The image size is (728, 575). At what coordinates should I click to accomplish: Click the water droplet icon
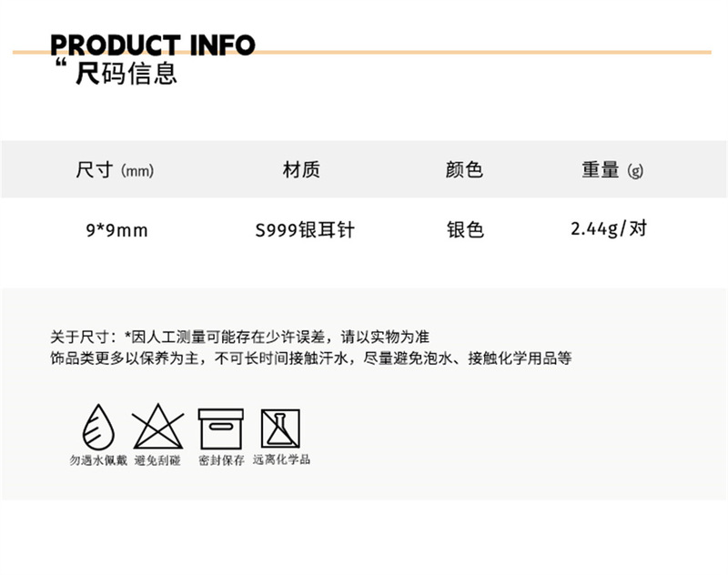[98, 426]
